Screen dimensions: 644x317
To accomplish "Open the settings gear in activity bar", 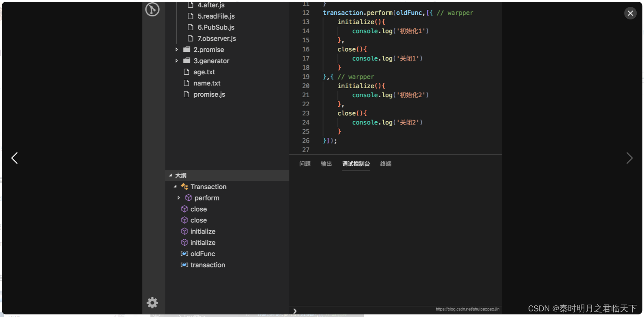I will 152,303.
